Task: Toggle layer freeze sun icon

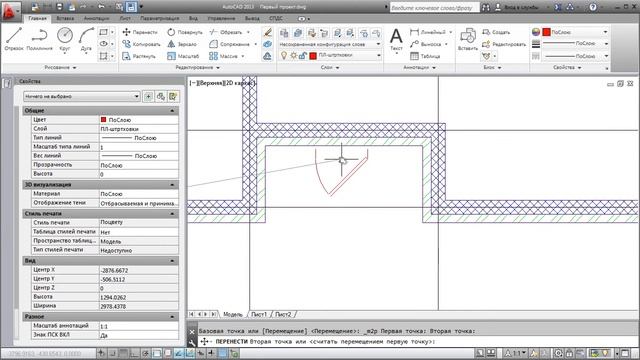Action: [x=293, y=56]
